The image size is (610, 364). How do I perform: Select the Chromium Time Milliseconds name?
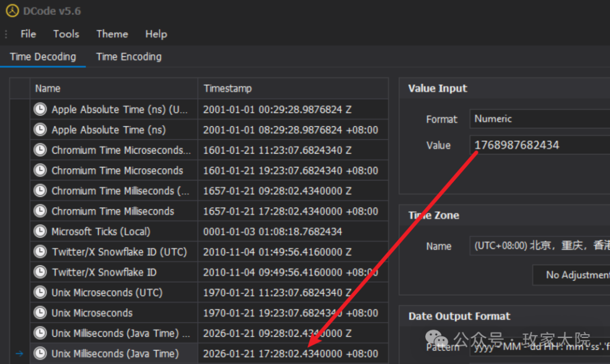tap(113, 211)
